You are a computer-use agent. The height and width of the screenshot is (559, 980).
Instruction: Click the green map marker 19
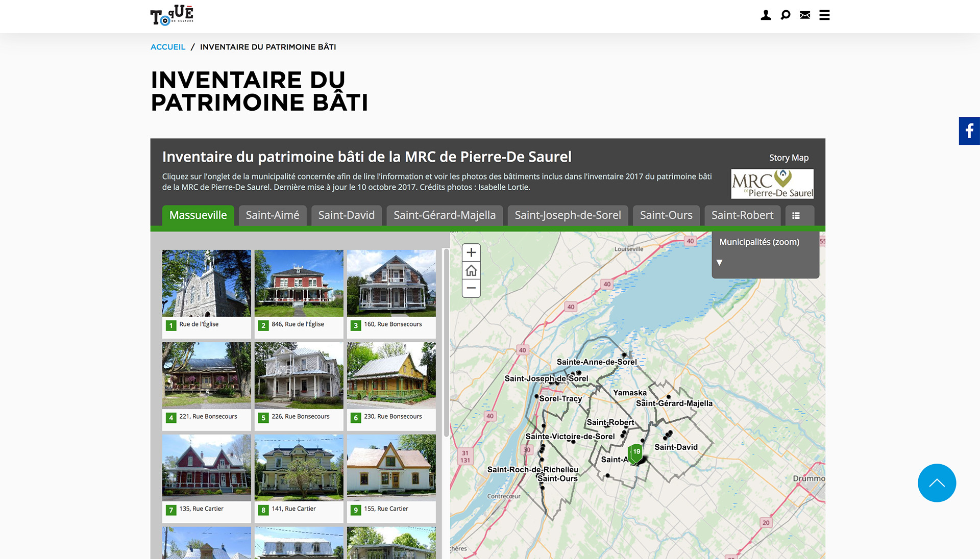point(635,452)
